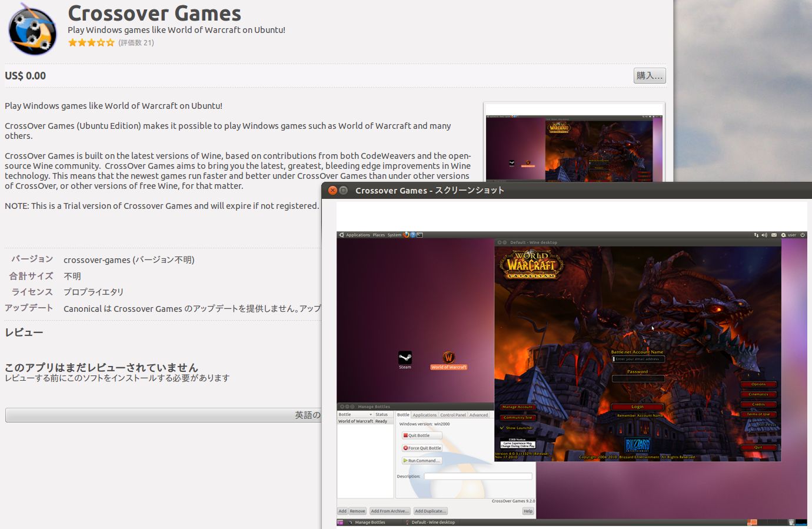Click the Manage Account button in WoW
The width and height of the screenshot is (812, 529).
click(x=518, y=407)
